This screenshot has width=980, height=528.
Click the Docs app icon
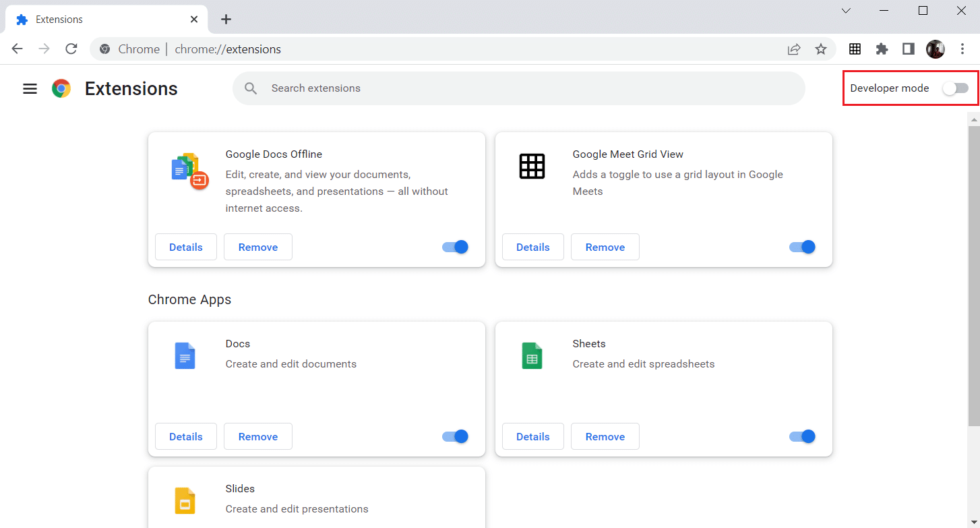pos(185,355)
